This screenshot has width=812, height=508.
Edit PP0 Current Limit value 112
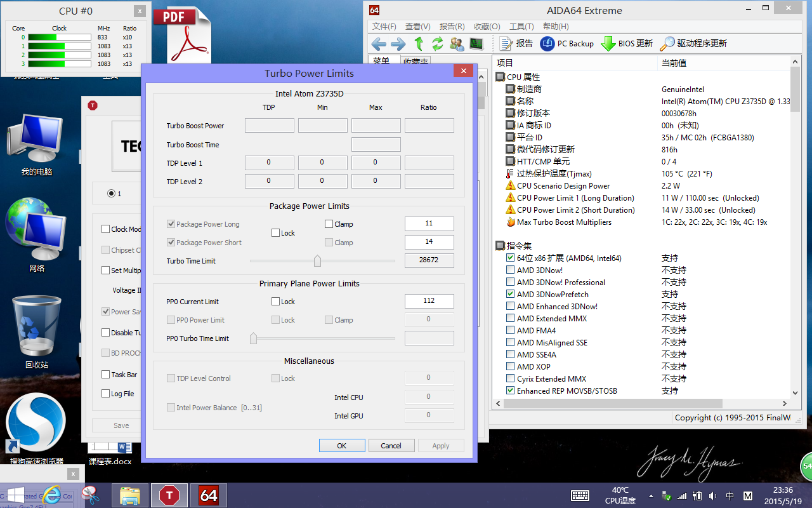coord(429,301)
